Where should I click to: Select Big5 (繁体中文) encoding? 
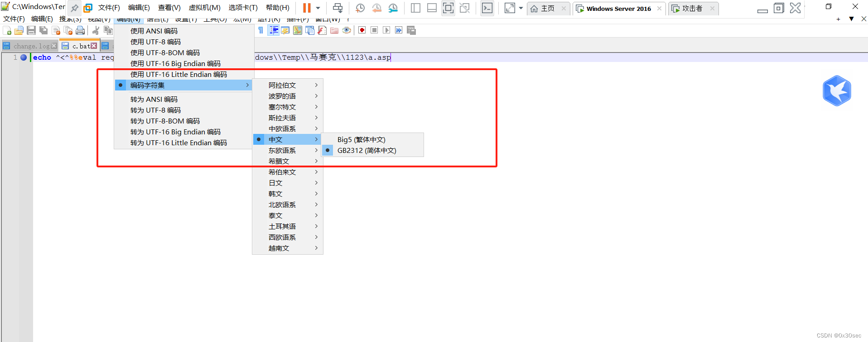373,139
